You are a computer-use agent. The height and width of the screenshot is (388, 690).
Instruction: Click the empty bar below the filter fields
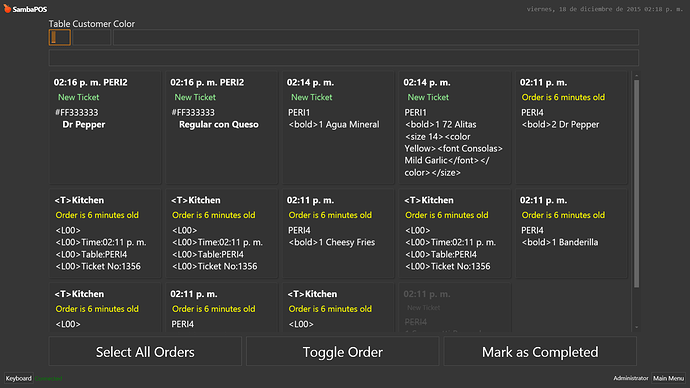(x=344, y=58)
